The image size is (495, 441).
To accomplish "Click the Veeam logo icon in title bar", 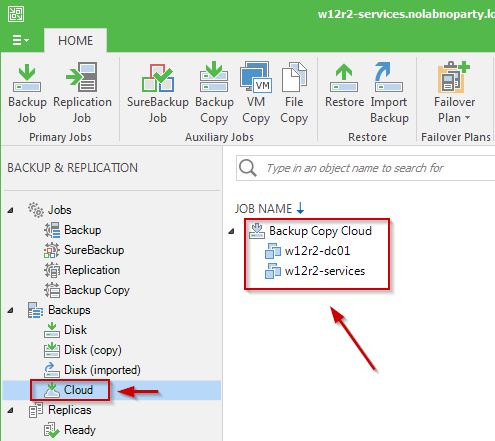I will tap(16, 14).
